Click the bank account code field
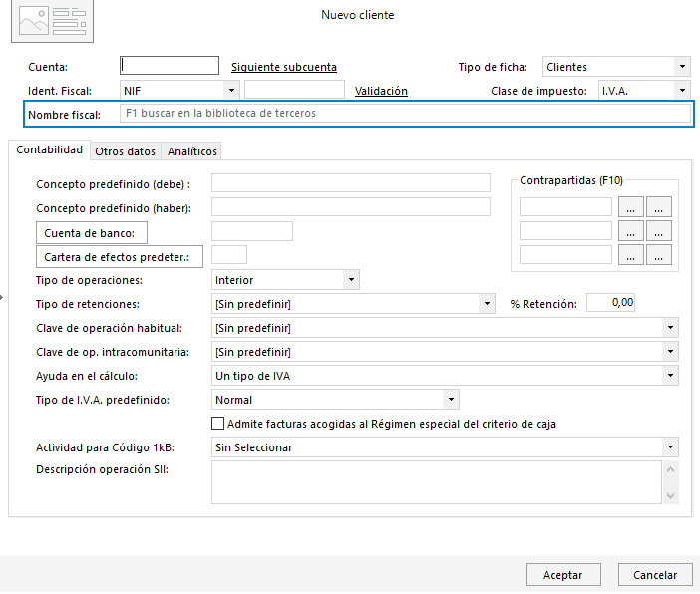This screenshot has width=700, height=594. tap(252, 231)
